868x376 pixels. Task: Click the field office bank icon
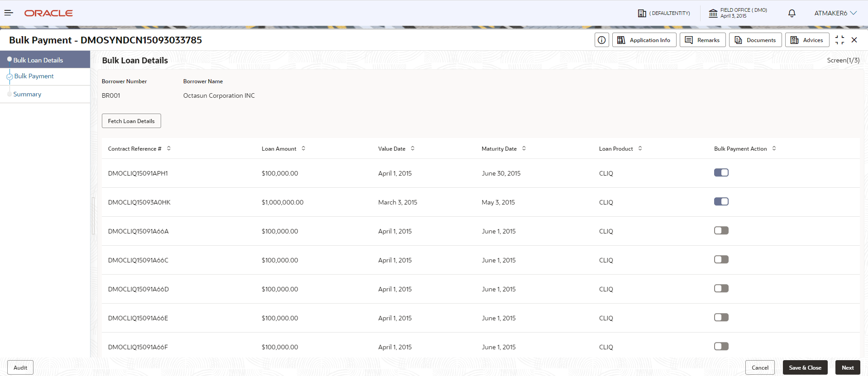click(x=713, y=13)
